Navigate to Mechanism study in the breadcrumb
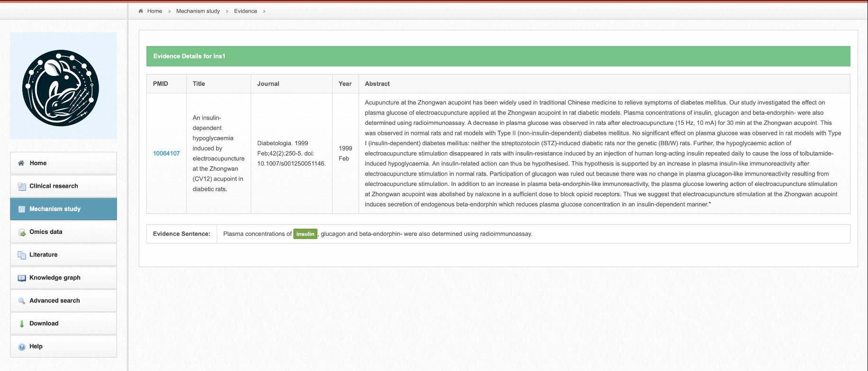868x371 pixels. pos(198,11)
